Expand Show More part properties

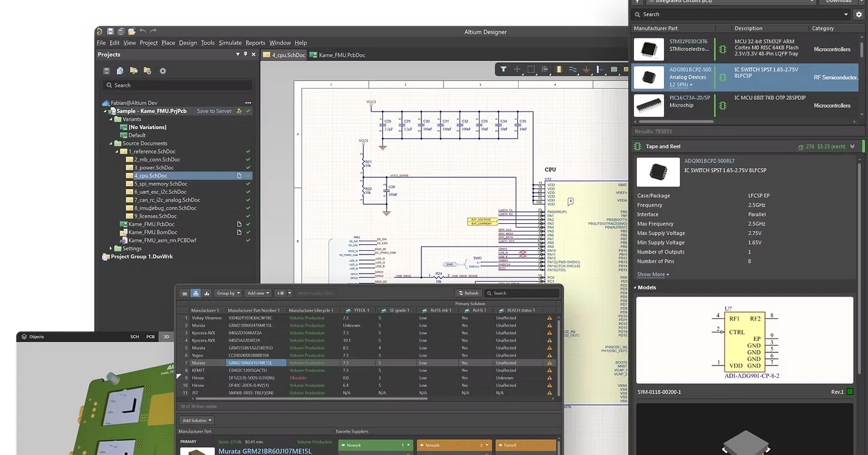pos(653,274)
